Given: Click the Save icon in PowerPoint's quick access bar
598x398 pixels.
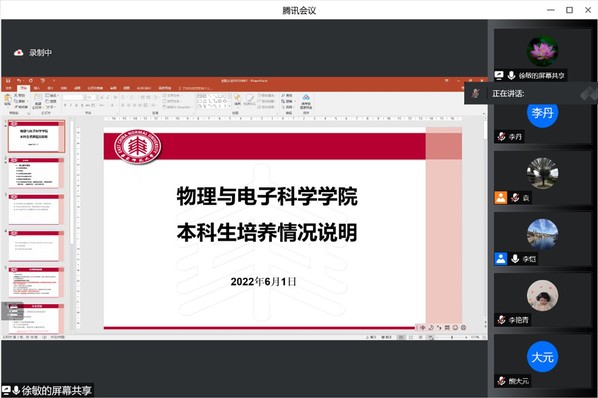Looking at the screenshot, I should (8, 81).
